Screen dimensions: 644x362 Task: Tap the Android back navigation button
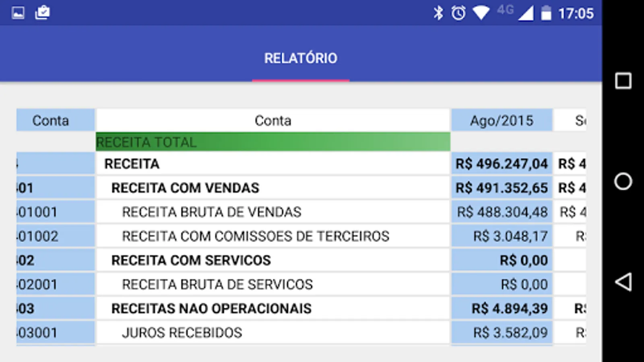pos(623,282)
